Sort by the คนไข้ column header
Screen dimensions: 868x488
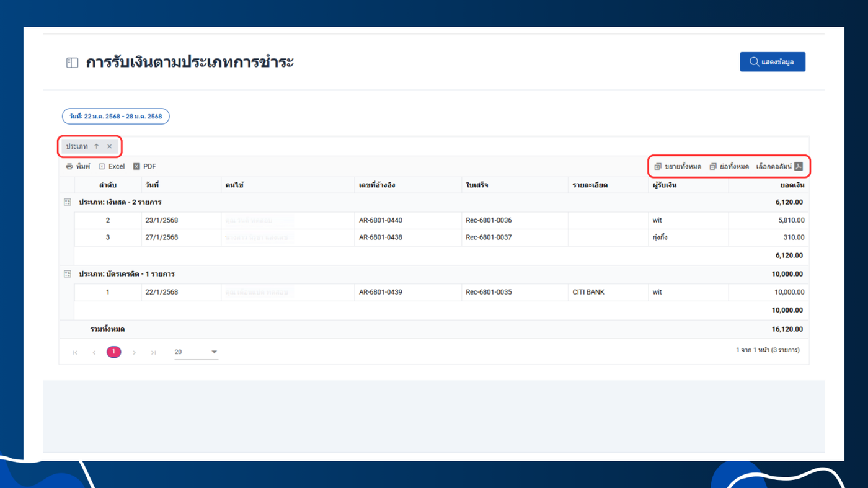pos(288,185)
